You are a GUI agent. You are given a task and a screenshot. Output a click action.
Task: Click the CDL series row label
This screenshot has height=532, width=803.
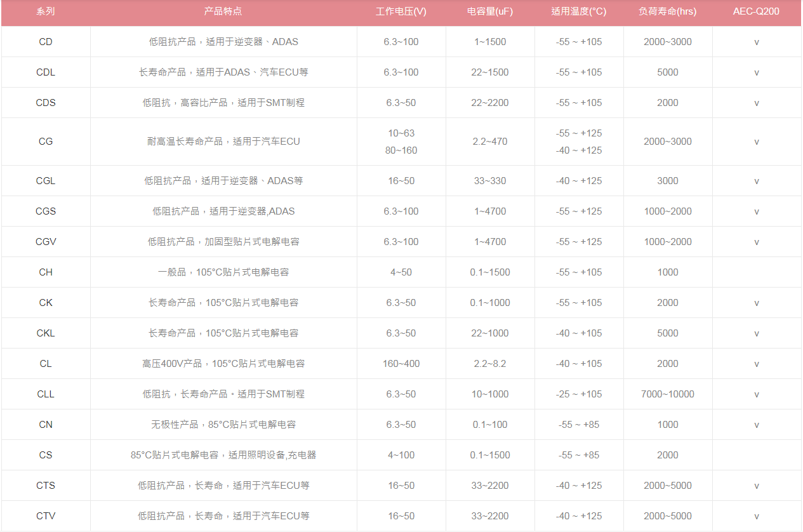45,72
